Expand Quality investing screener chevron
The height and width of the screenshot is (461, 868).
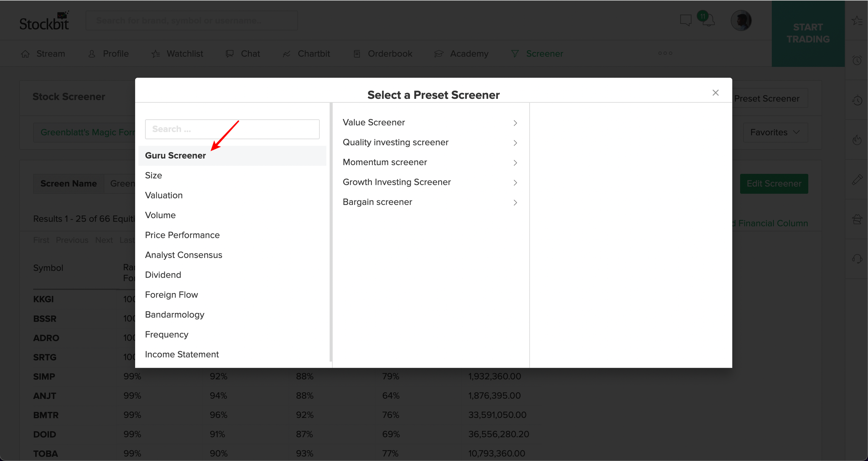click(515, 143)
